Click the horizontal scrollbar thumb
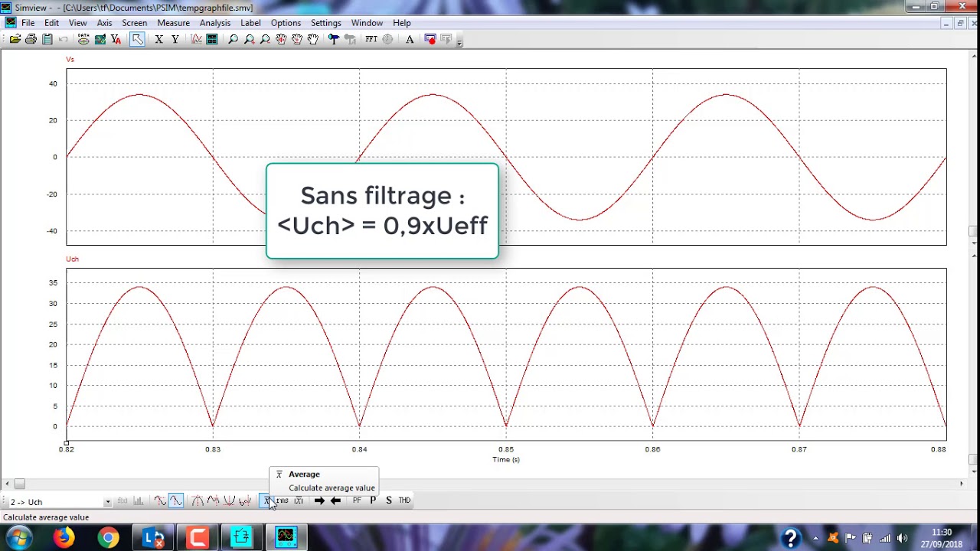 [20, 484]
